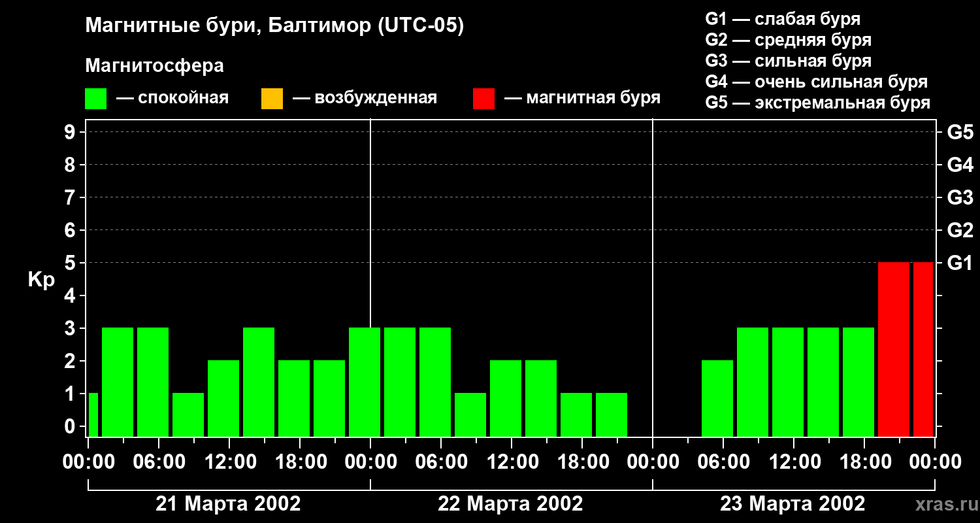Click the 06:00 time label of 22 Марта
This screenshot has height=523, width=980.
[441, 462]
